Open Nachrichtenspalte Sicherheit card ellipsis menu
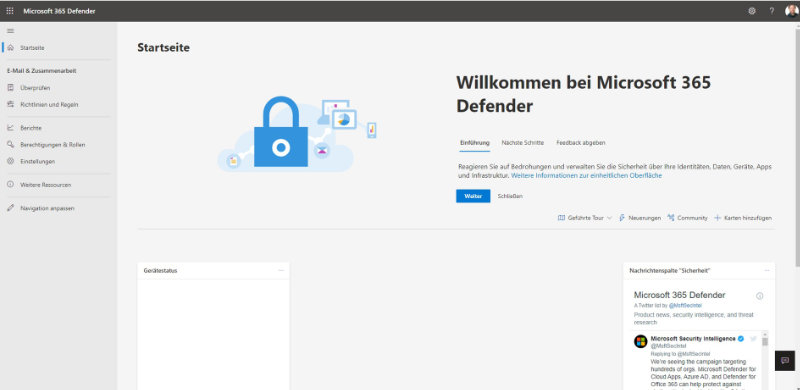 [767, 271]
